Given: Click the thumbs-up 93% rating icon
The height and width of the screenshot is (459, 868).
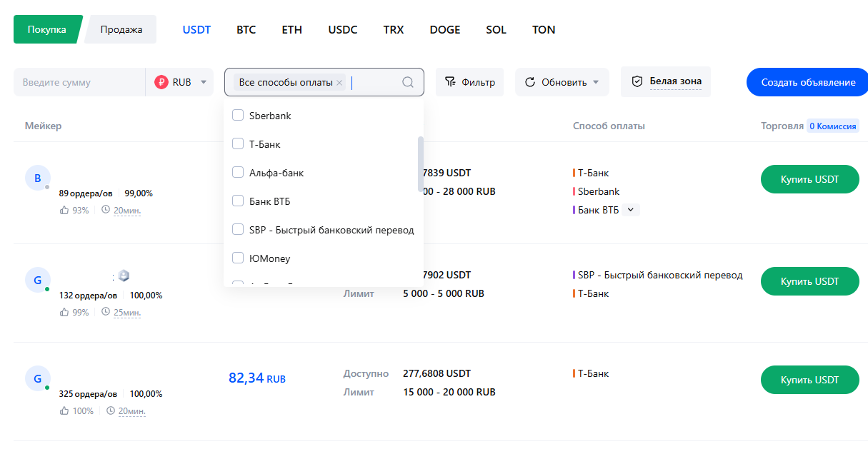Looking at the screenshot, I should [x=64, y=211].
